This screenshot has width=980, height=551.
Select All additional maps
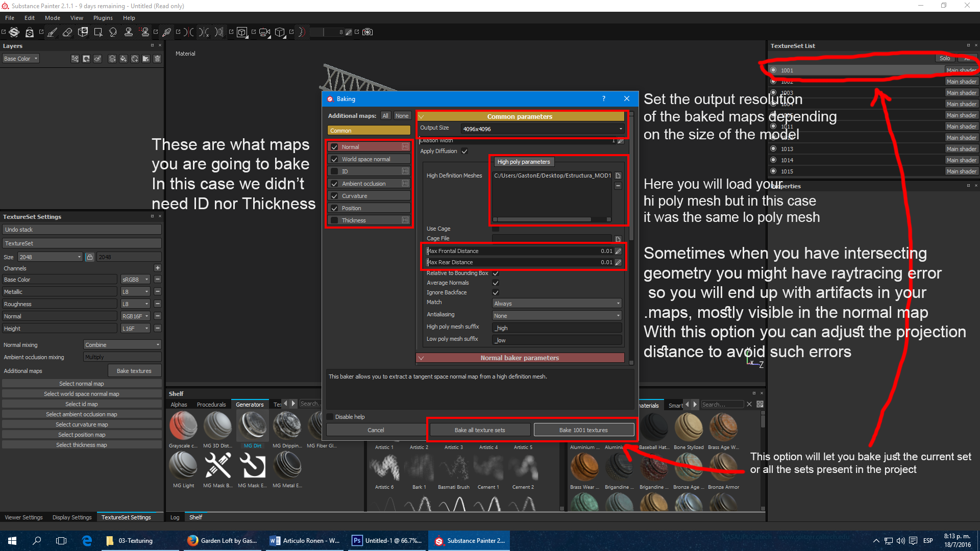click(x=385, y=116)
